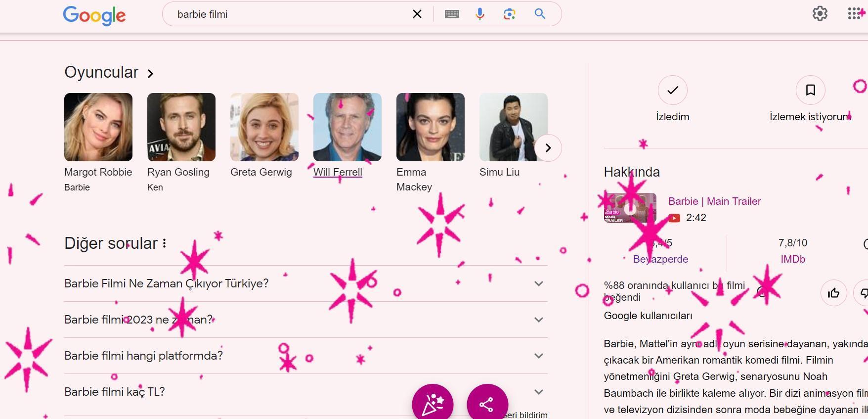Open the settings gear
This screenshot has width=868, height=419.
[820, 13]
